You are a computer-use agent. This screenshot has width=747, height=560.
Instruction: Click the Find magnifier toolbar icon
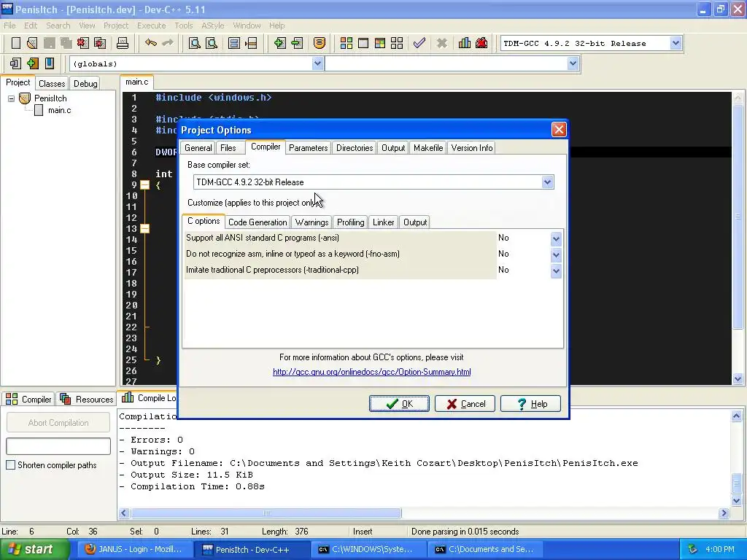[194, 43]
